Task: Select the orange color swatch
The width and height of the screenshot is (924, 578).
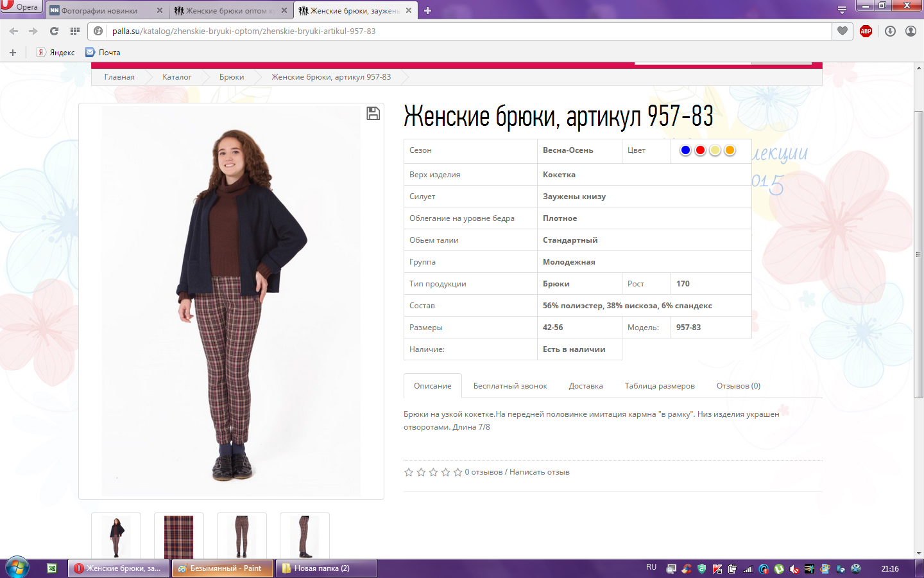Action: point(730,150)
